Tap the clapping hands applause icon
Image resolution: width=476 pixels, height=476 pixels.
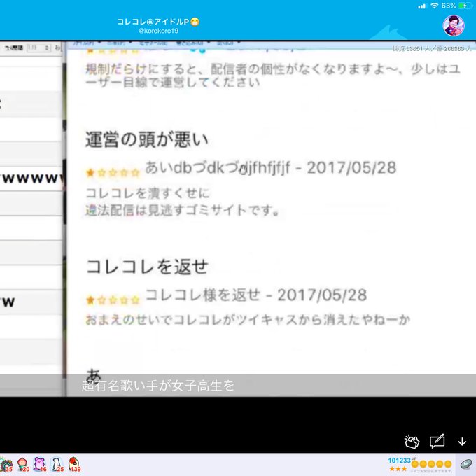click(412, 441)
